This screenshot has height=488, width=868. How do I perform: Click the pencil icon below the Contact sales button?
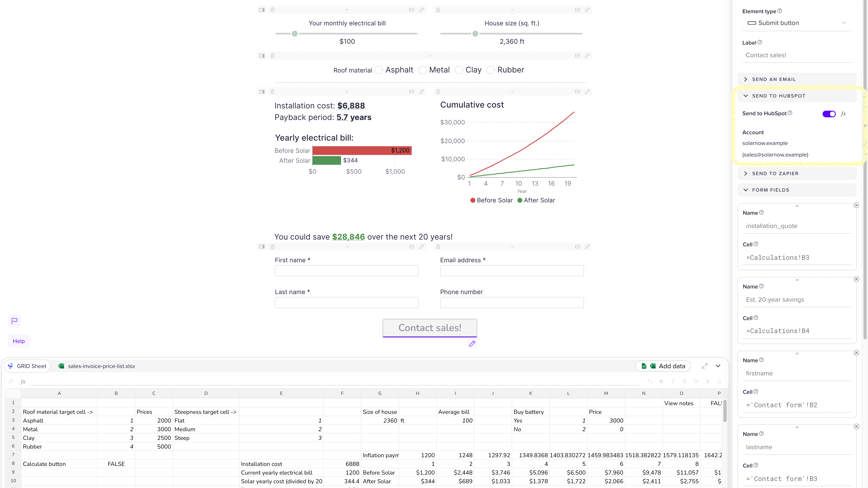point(472,344)
